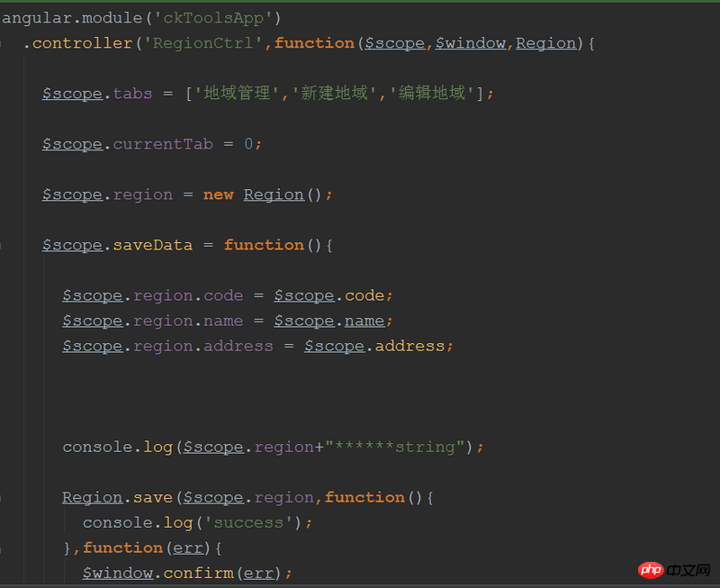
Task: Click 'angular.module' at the top line
Action: (73, 19)
